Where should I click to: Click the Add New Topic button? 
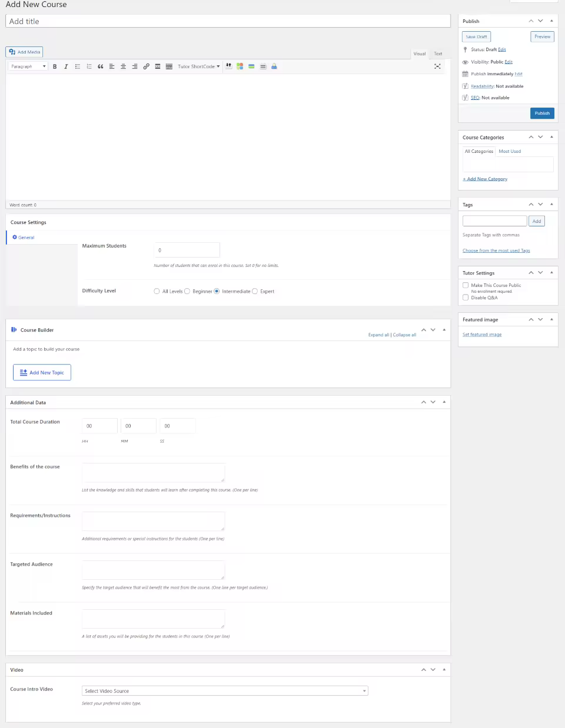click(x=42, y=372)
